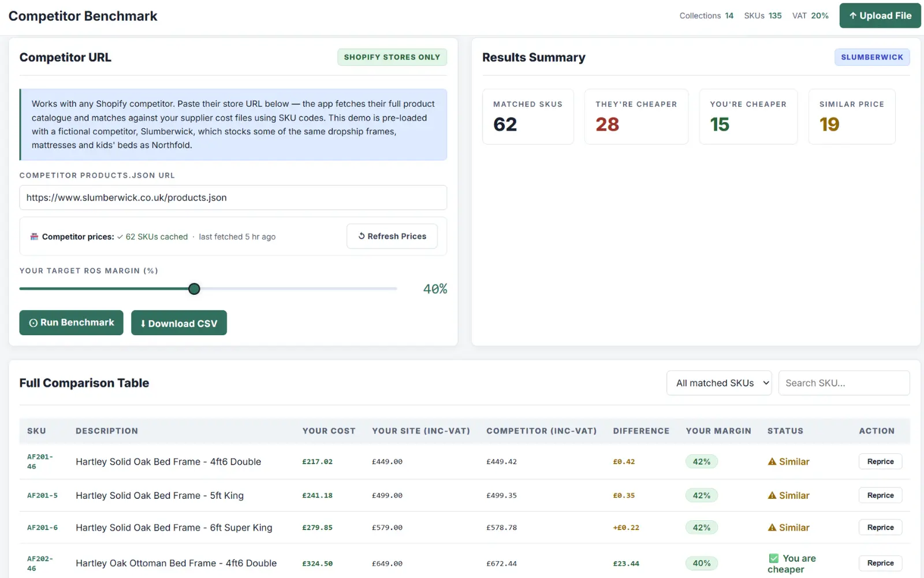Viewport: 924px width, 578px height.
Task: Click the SHOPIFY STORES ONLY badge
Action: [392, 57]
